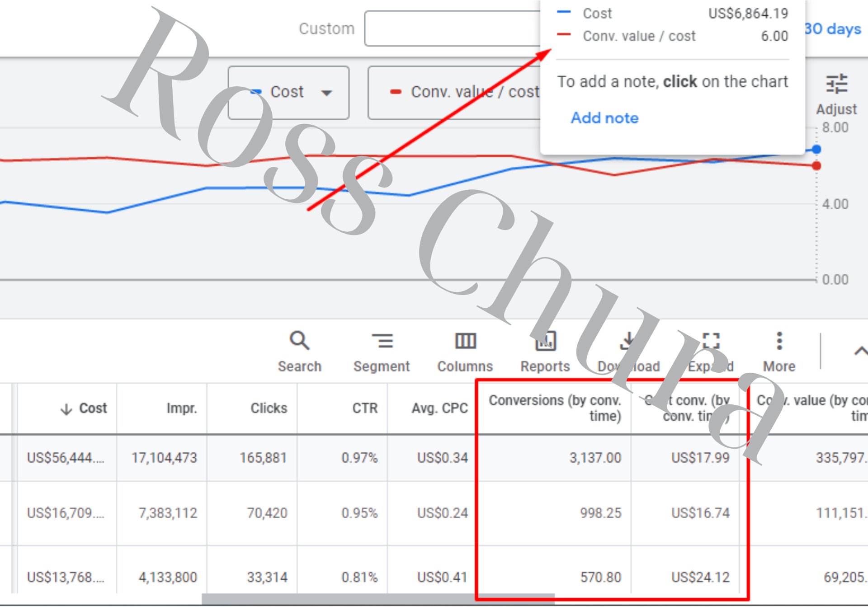
Task: Download the table data
Action: (x=628, y=352)
